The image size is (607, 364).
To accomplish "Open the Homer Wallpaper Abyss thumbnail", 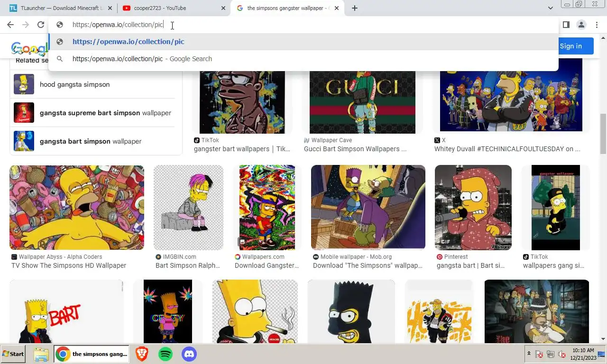I will tap(77, 208).
